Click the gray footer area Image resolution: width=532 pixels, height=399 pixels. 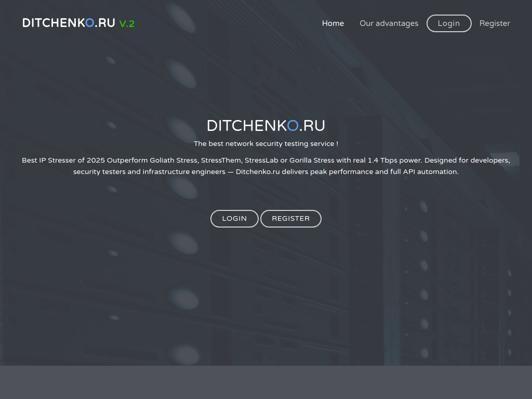pyautogui.click(x=266, y=382)
